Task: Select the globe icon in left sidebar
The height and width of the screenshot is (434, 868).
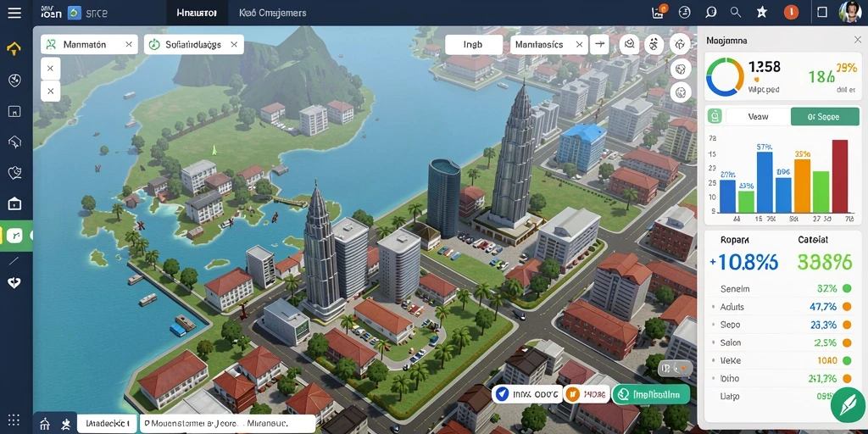Action: (14, 81)
